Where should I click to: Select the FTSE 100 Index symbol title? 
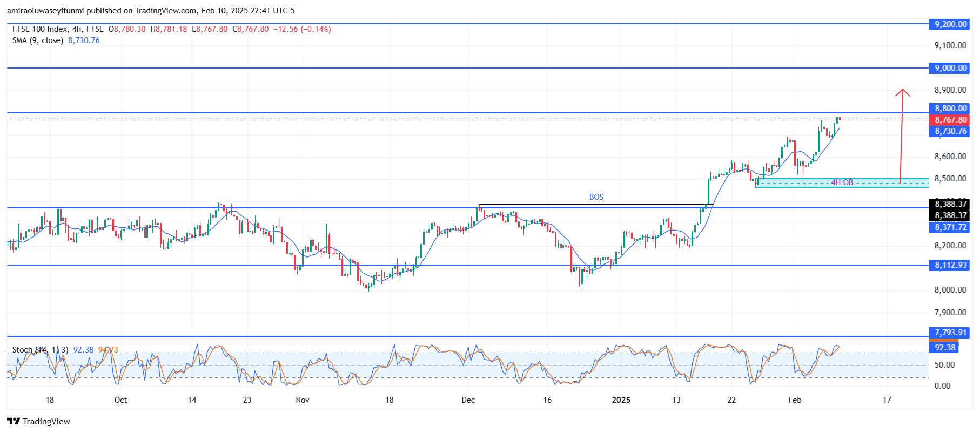tap(39, 29)
